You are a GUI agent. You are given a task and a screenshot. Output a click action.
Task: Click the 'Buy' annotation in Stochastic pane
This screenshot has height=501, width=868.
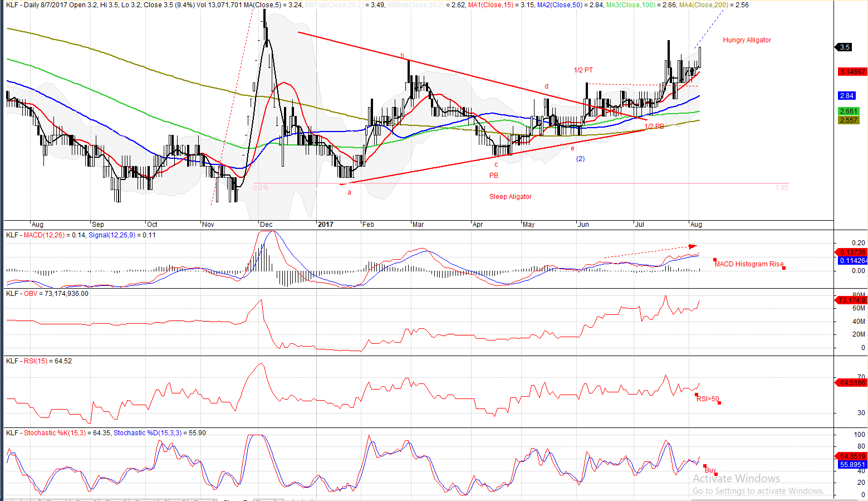(x=710, y=470)
